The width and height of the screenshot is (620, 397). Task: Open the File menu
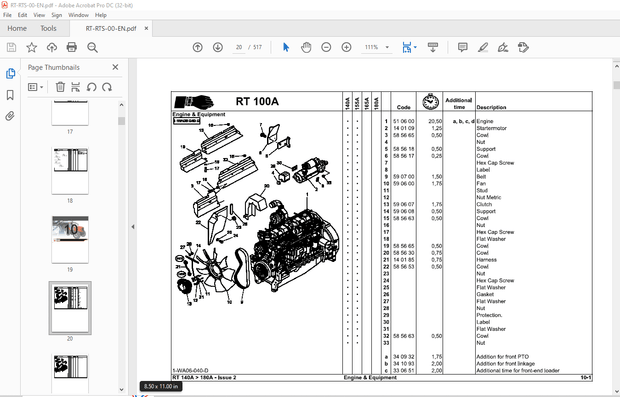7,15
